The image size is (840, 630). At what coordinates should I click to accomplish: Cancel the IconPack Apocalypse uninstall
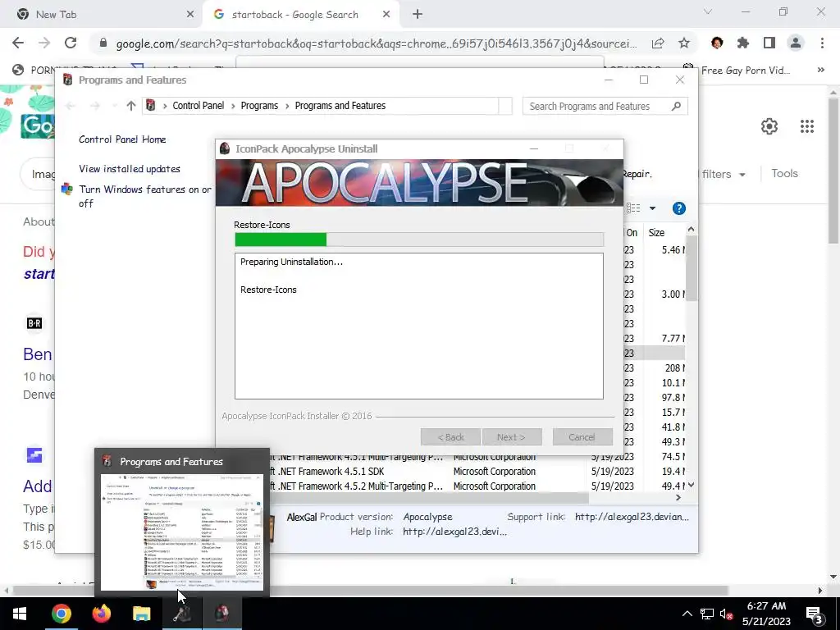click(582, 437)
